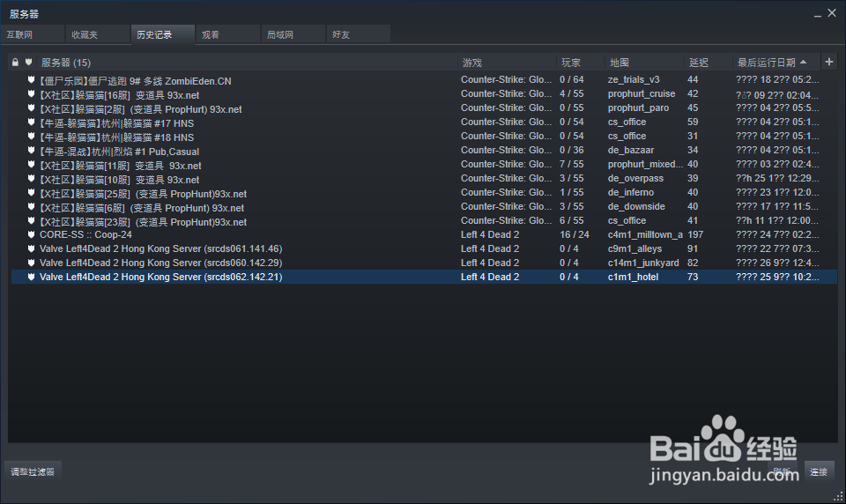Select Hong Kong Server srcds060.142.29
846x504 pixels.
point(424,263)
